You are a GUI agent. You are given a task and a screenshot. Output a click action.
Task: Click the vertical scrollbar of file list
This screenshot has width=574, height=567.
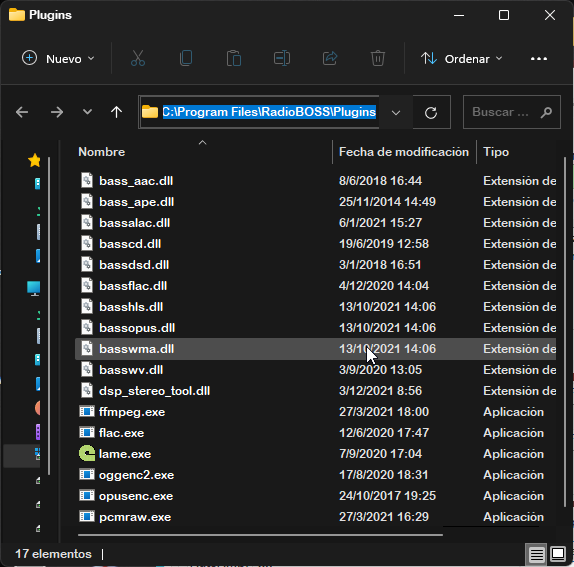[565, 332]
